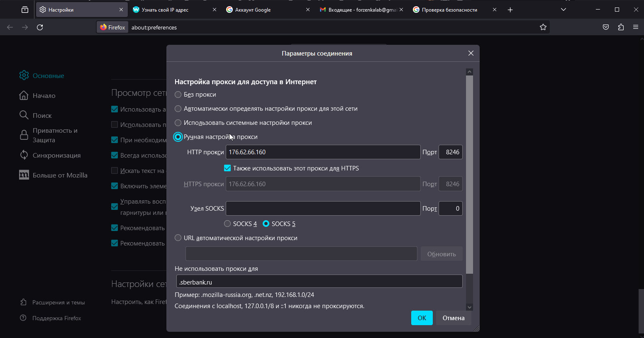Image resolution: width=644 pixels, height=338 pixels.
Task: Close the connection settings dialog with X
Action: [x=471, y=53]
